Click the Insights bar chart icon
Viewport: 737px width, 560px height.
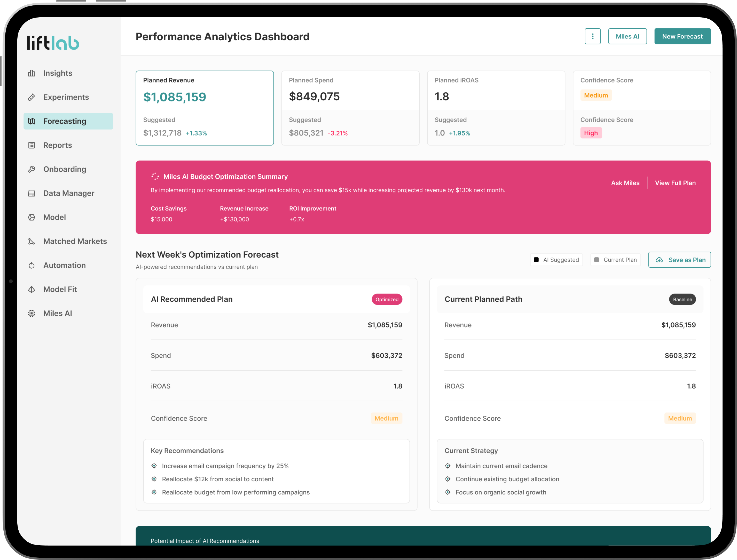[x=32, y=73]
